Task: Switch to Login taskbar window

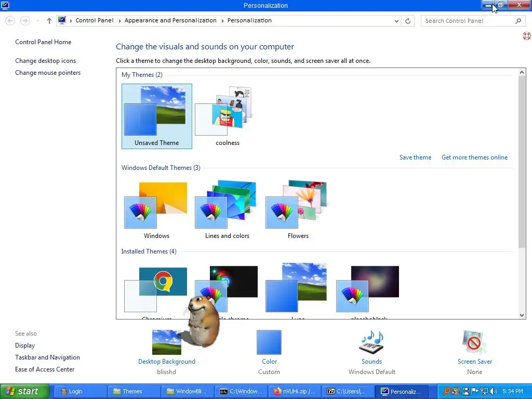Action: pyautogui.click(x=80, y=391)
